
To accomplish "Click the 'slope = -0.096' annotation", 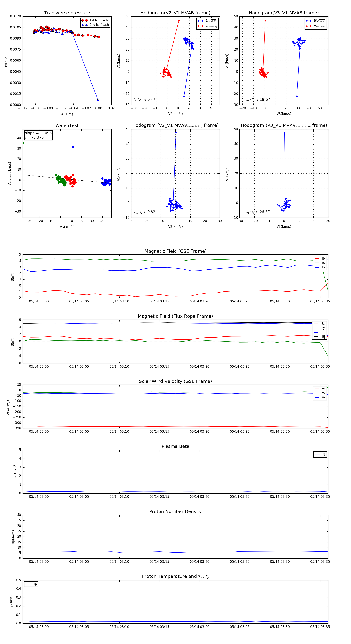I will coord(38,133).
